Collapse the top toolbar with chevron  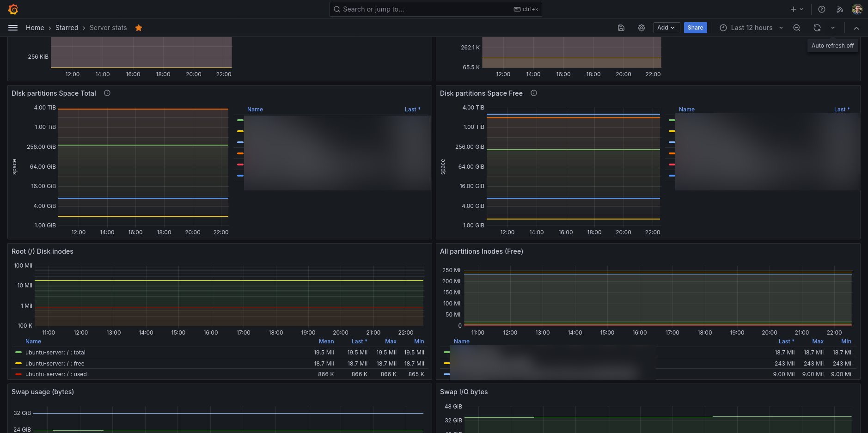[856, 28]
